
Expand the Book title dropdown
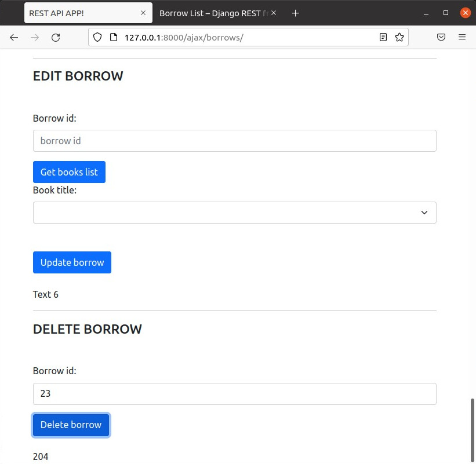click(234, 213)
